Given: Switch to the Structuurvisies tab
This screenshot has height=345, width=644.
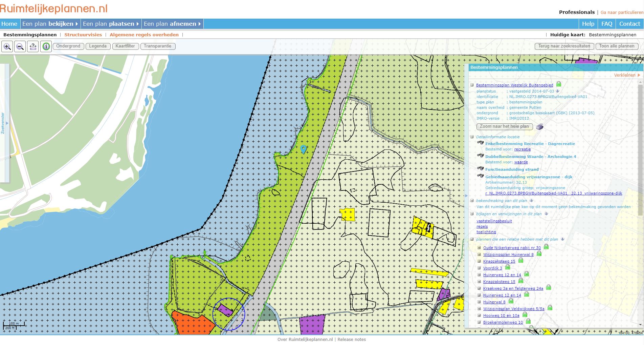Looking at the screenshot, I should 84,34.
